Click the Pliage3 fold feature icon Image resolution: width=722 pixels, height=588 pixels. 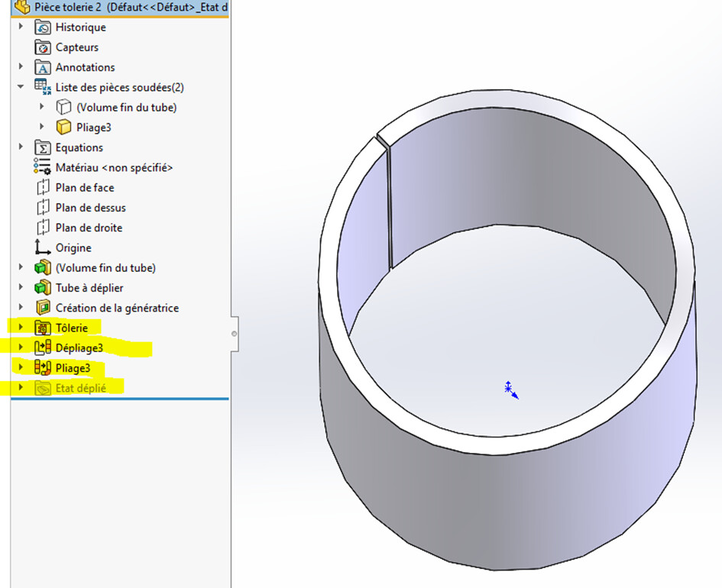pyautogui.click(x=43, y=368)
